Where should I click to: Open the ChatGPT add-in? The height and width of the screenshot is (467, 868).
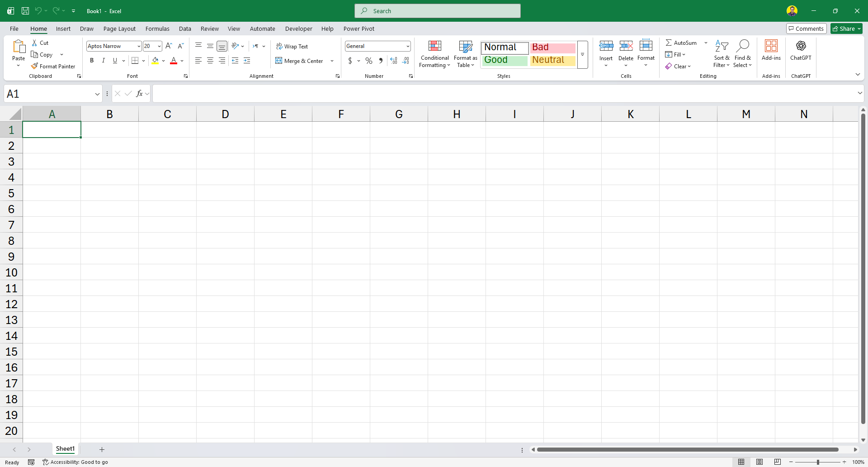tap(801, 50)
